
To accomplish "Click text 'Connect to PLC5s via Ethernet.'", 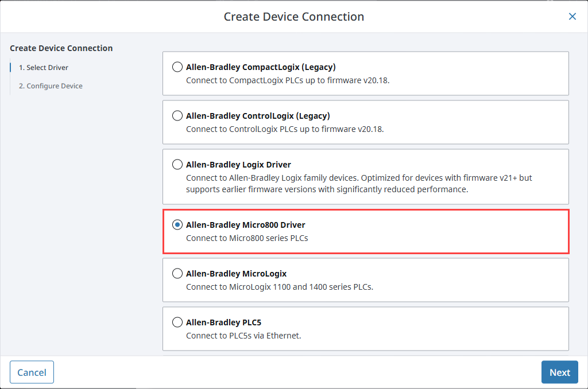I will tap(243, 336).
